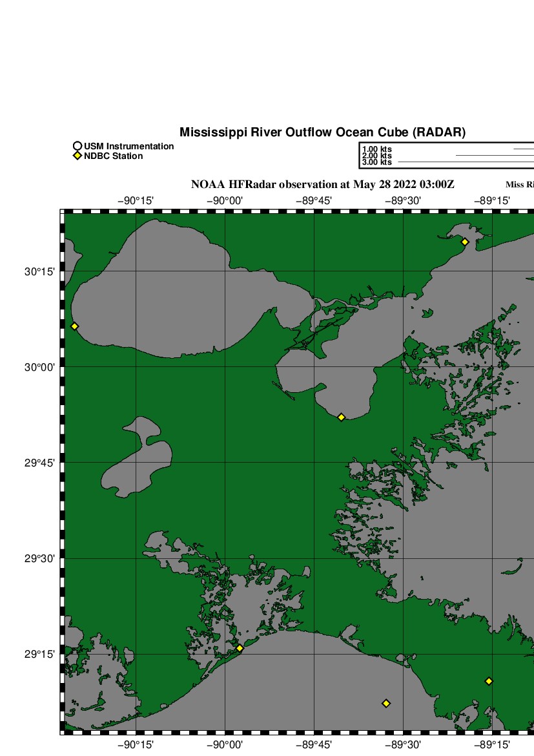Image resolution: width=534 pixels, height=756 pixels.
Task: Click the 'NDBC Station' legend text
Action: [113, 156]
